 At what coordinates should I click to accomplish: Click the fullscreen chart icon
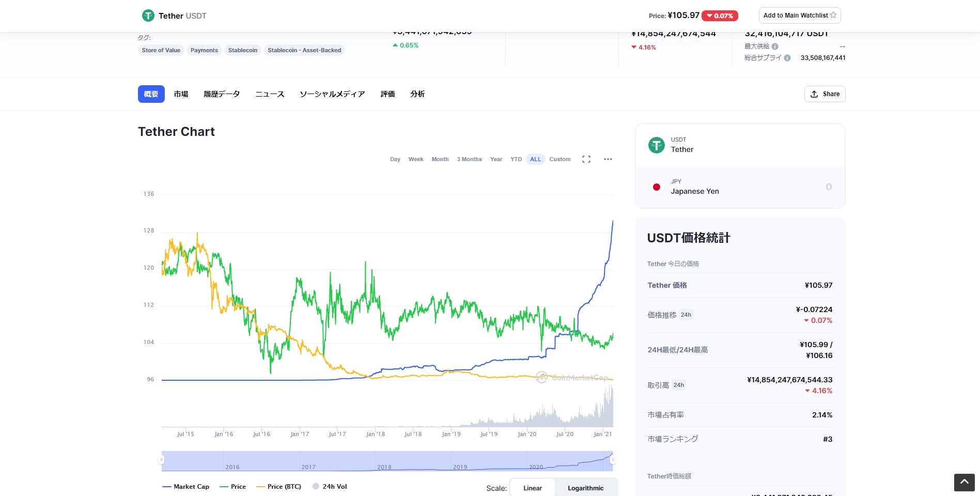pyautogui.click(x=586, y=159)
